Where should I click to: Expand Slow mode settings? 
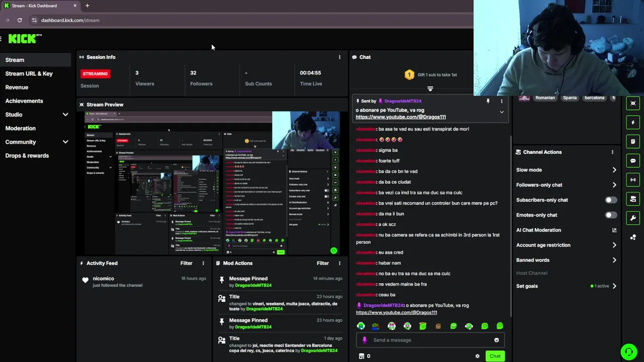coord(614,170)
